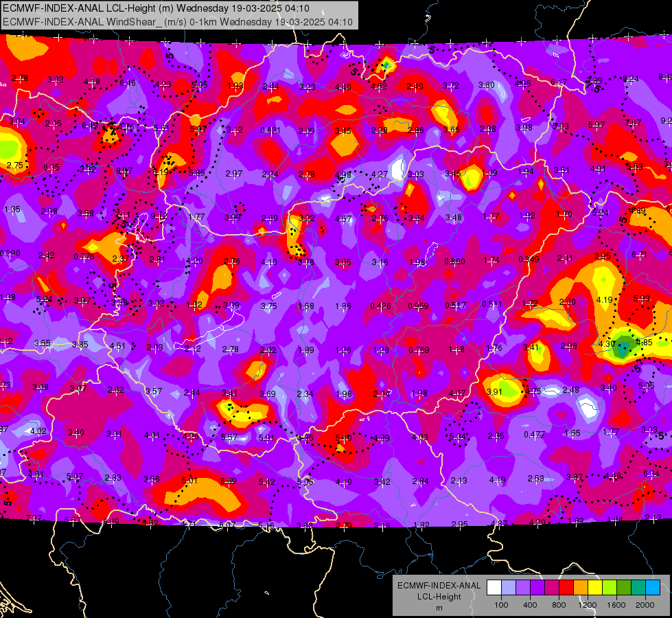Click the wind shear value 7.67
The image size is (672, 618).
(633, 123)
